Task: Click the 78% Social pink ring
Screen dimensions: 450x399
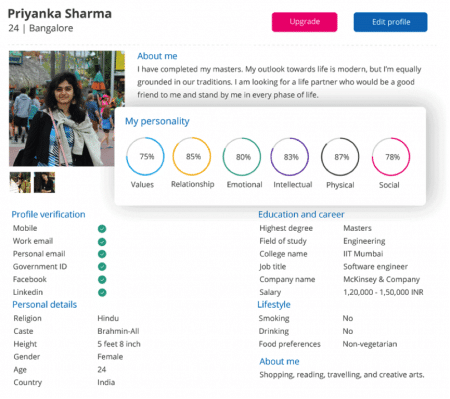Action: click(x=391, y=157)
